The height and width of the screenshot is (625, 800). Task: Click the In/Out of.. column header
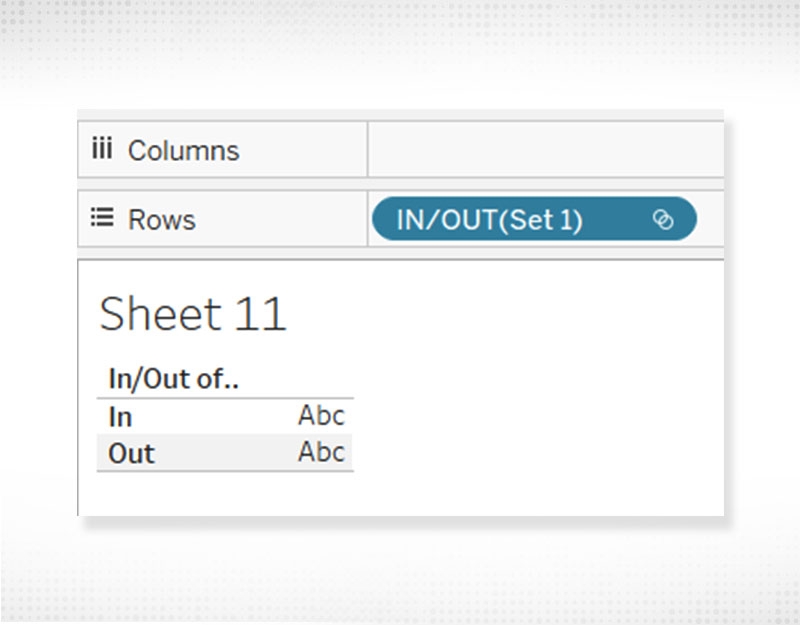(173, 379)
